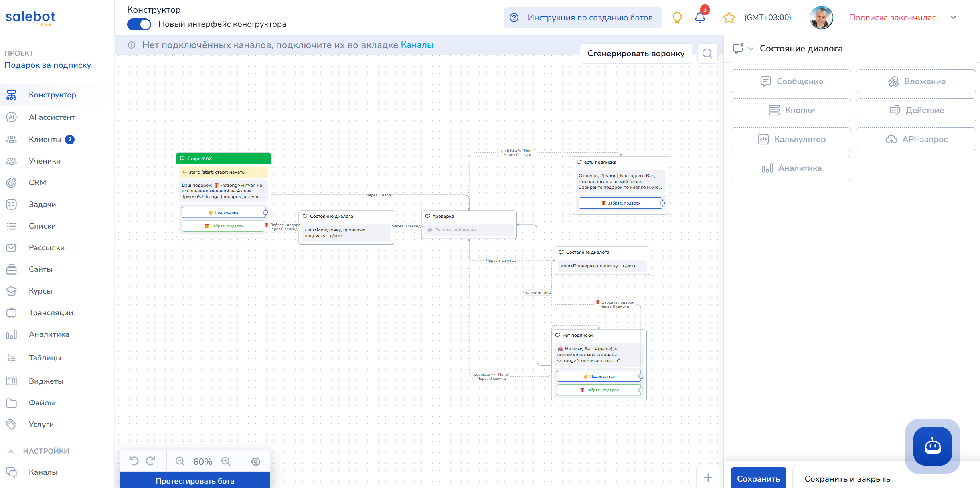Click the GMT+03:00 timezone
The width and height of the screenshot is (980, 488).
point(767,18)
